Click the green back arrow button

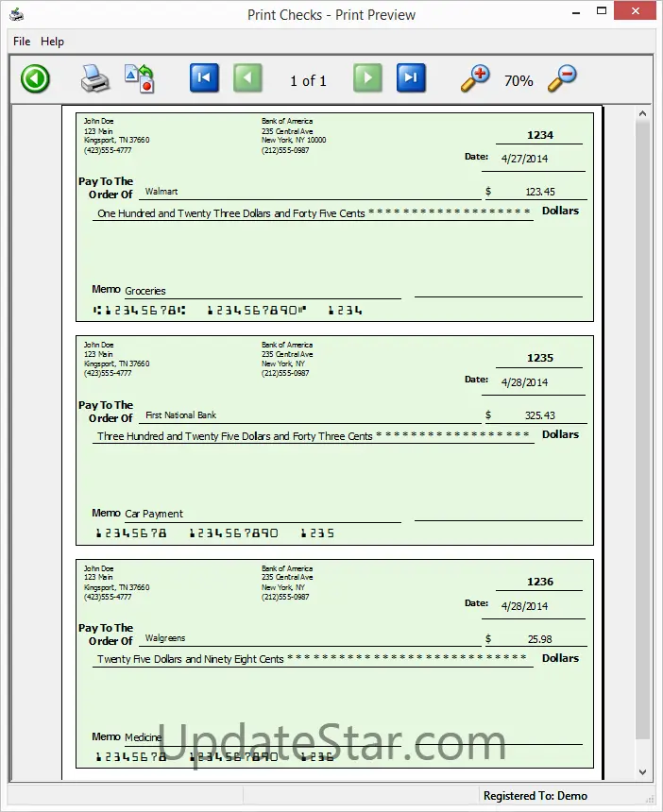point(35,79)
